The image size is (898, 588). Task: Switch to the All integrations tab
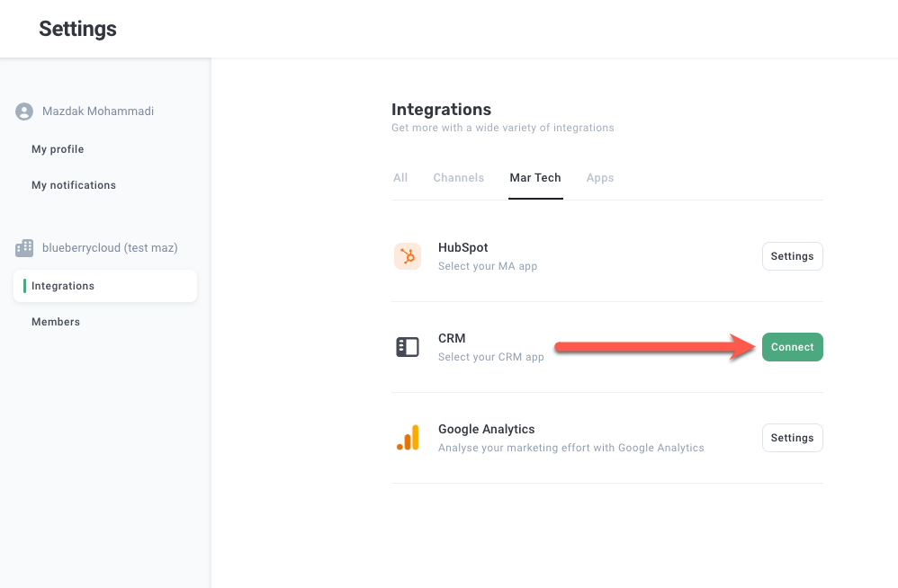tap(400, 178)
